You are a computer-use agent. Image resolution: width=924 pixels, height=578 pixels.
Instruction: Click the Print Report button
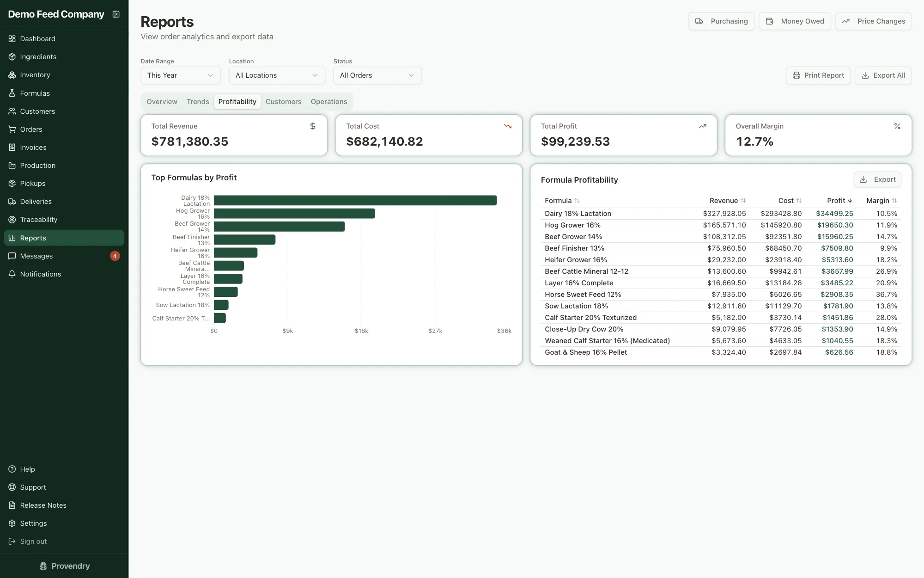click(818, 75)
